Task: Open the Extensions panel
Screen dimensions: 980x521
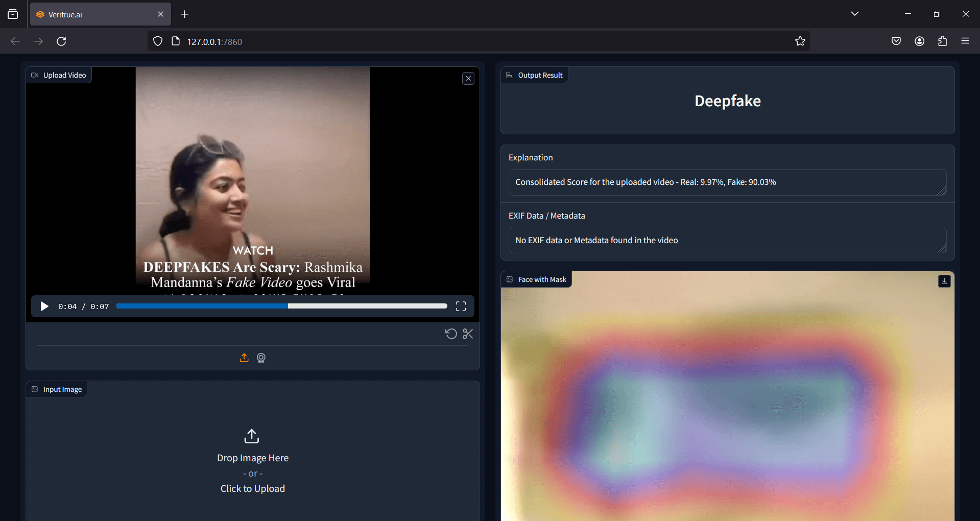Action: pos(942,41)
